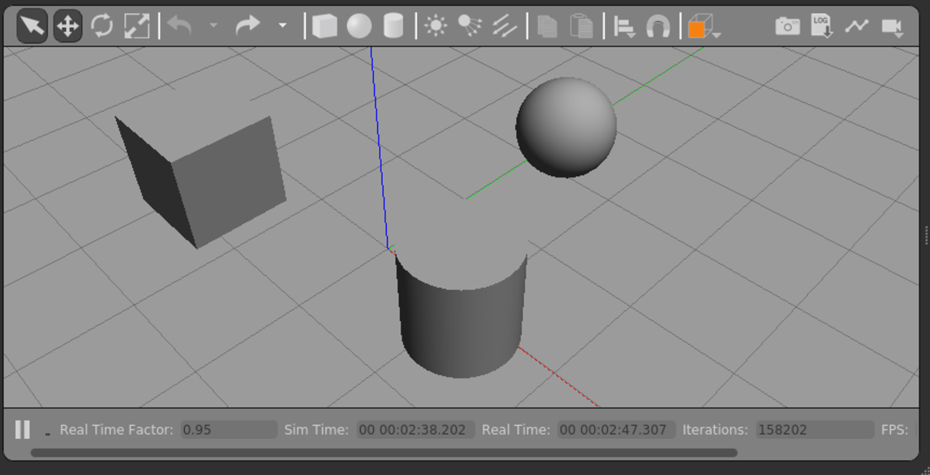Enable snap magnet tool
Image resolution: width=930 pixels, height=475 pixels.
click(658, 27)
